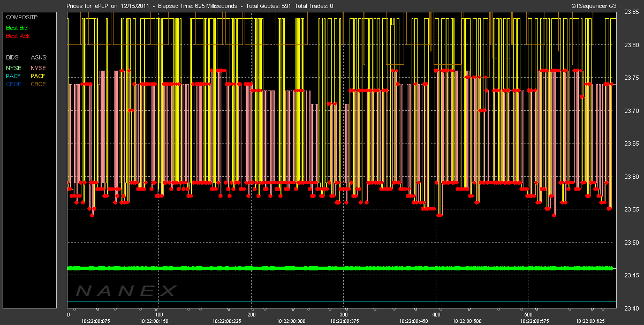The width and height of the screenshot is (644, 325).
Task: Select NYSE under the BIDS column
Action: (13, 68)
